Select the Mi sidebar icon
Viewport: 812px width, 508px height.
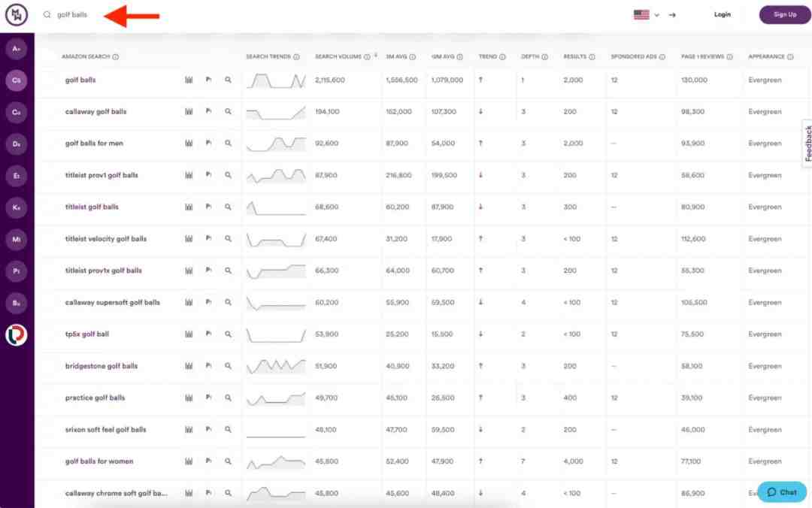pyautogui.click(x=17, y=239)
